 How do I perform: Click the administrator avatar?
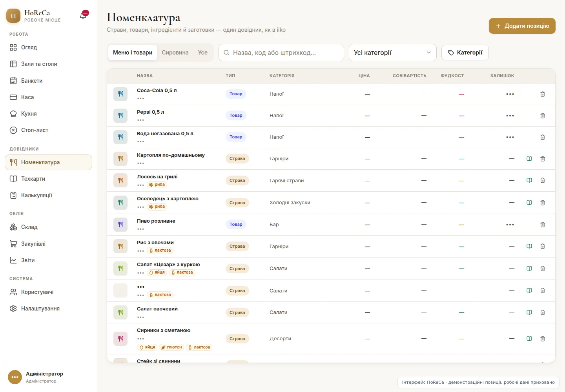pos(15,377)
